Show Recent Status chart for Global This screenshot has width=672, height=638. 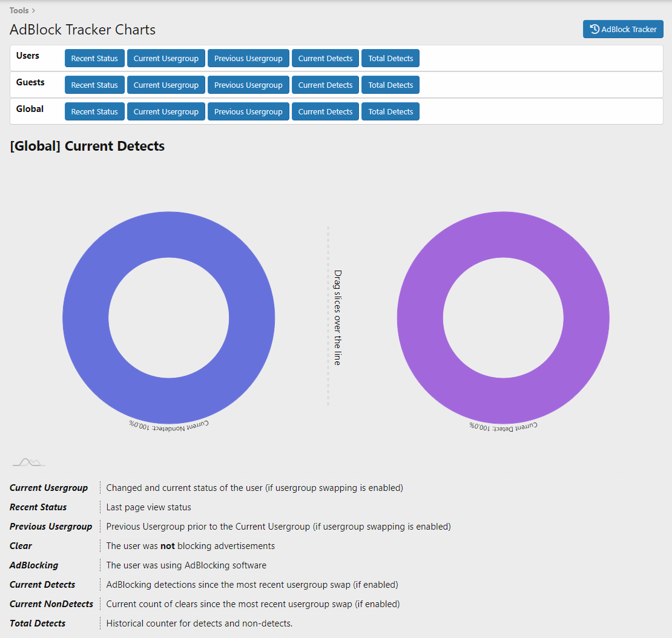[x=94, y=112]
